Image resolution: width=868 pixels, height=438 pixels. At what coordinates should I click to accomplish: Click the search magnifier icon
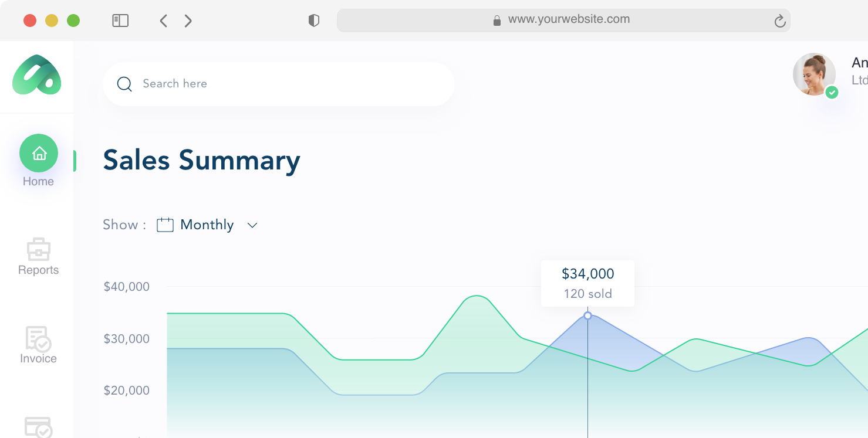tap(124, 84)
